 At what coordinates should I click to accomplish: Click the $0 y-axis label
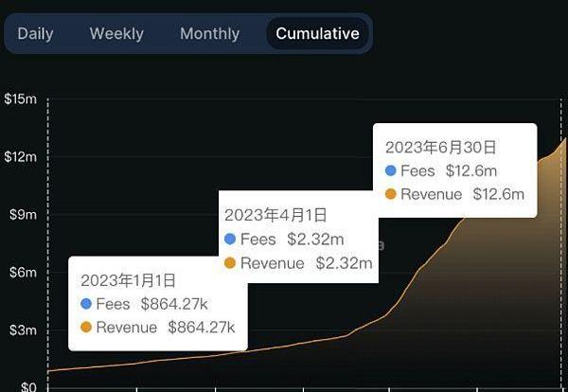coord(27,386)
